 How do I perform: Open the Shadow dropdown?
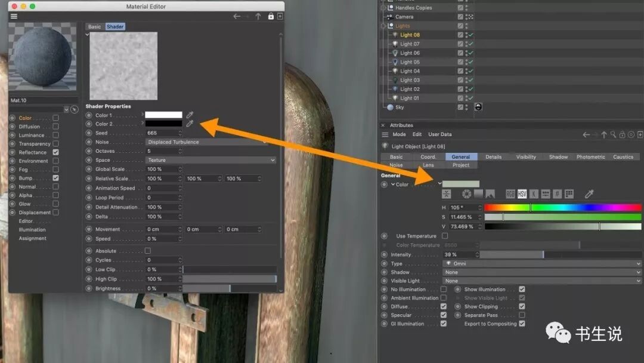tap(542, 272)
